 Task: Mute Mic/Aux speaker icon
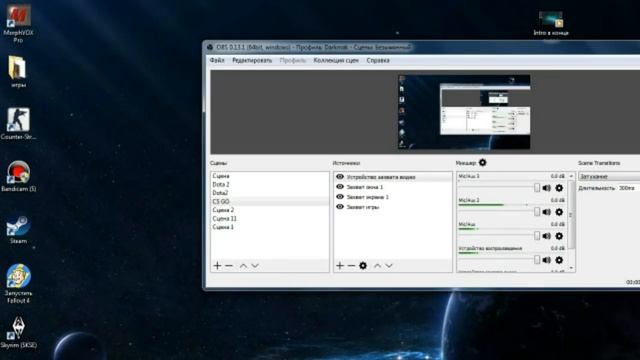click(547, 236)
